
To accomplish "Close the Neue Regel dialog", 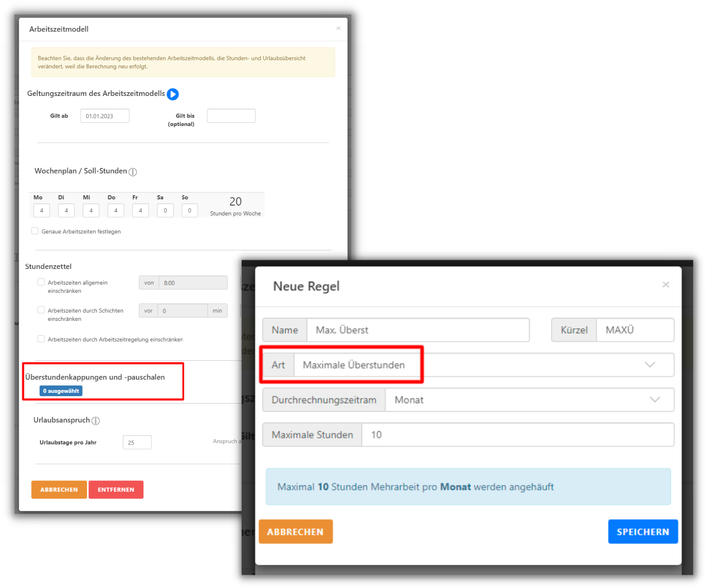I will (x=666, y=285).
